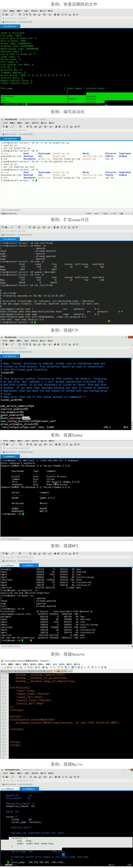Select the 192.168.0.23:22 session tab
133x868 pixels.
coord(10,26)
